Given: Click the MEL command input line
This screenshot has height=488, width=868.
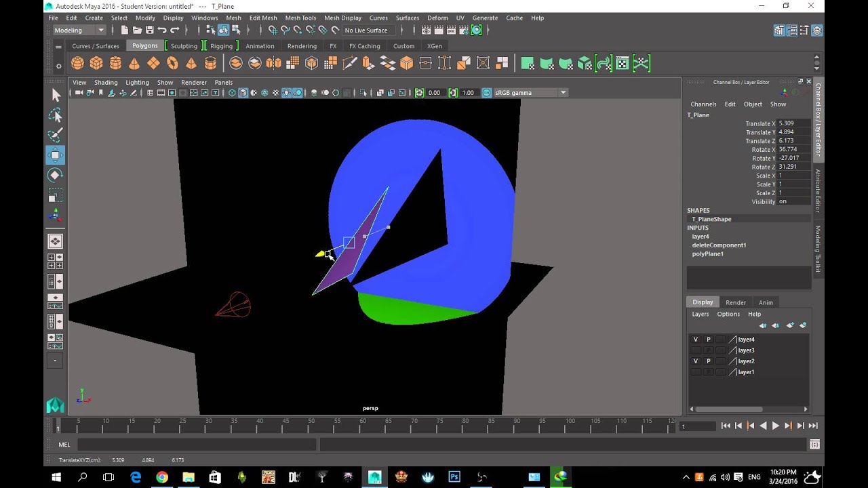Looking at the screenshot, I should click(197, 445).
